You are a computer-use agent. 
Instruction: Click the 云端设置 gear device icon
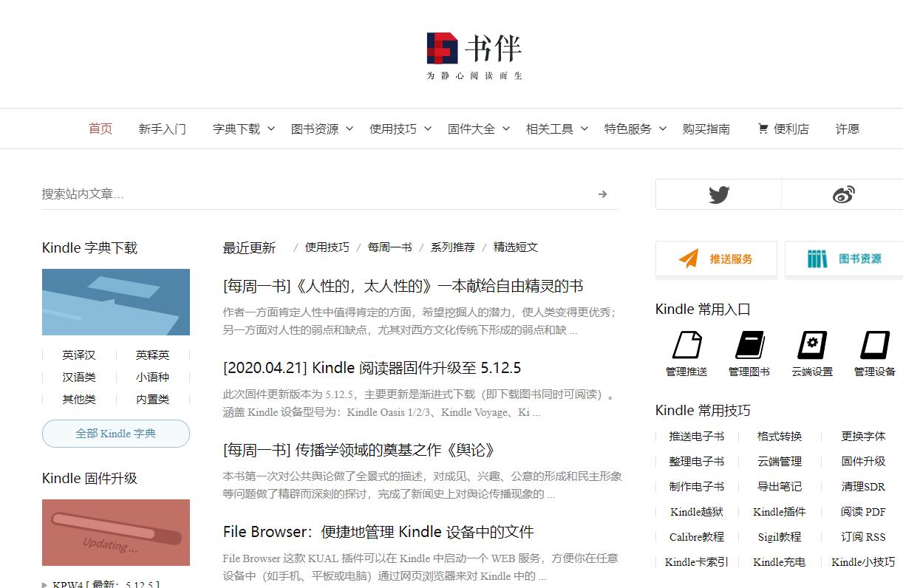[x=812, y=345]
